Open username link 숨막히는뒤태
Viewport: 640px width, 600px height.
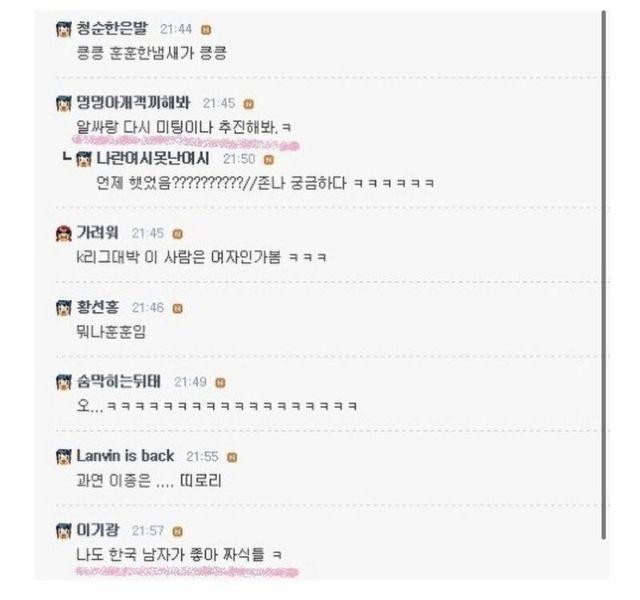pyautogui.click(x=119, y=381)
